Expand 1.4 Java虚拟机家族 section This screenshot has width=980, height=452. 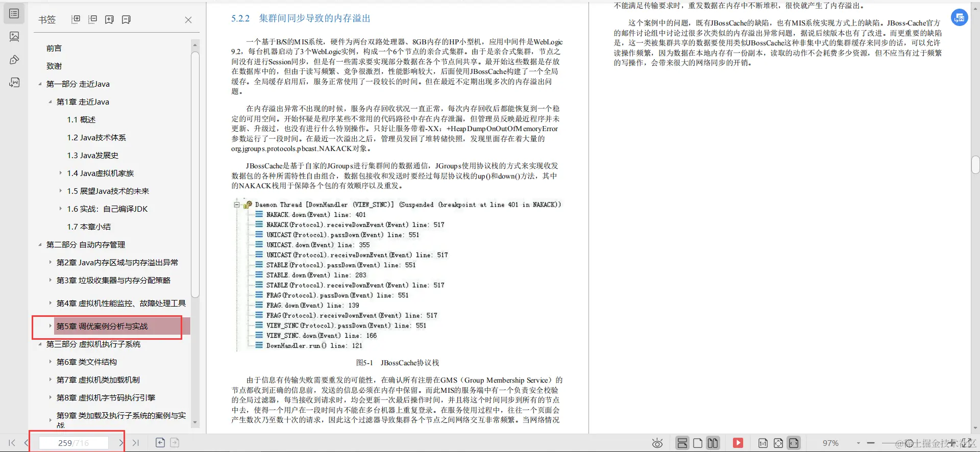(61, 173)
